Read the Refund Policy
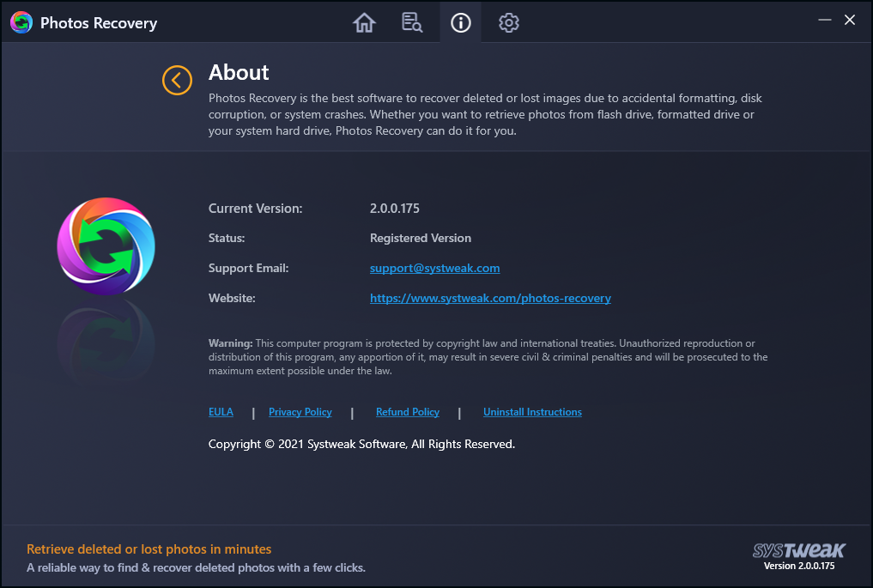This screenshot has width=873, height=588. (407, 411)
